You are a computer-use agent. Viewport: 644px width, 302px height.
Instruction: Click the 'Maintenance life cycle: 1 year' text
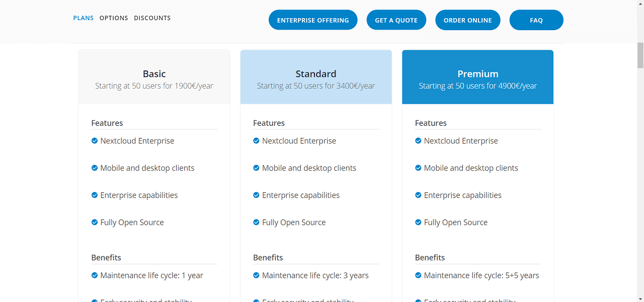[152, 275]
